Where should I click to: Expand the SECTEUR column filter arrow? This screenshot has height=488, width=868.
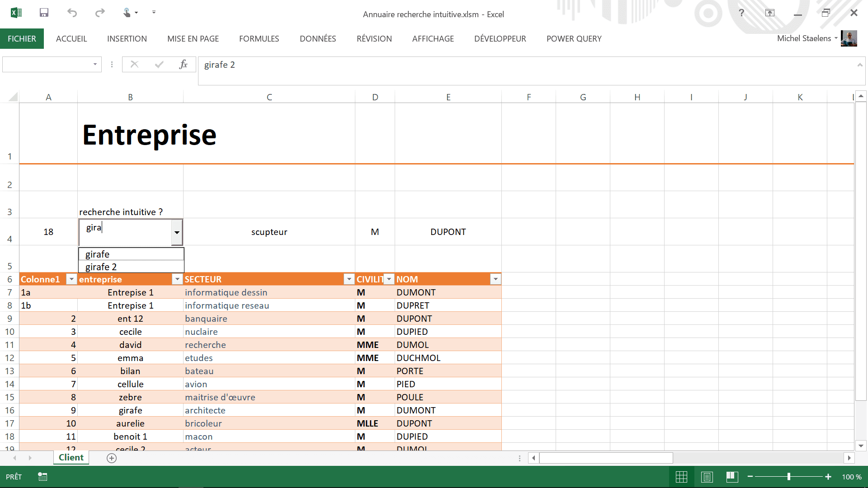[x=349, y=279]
